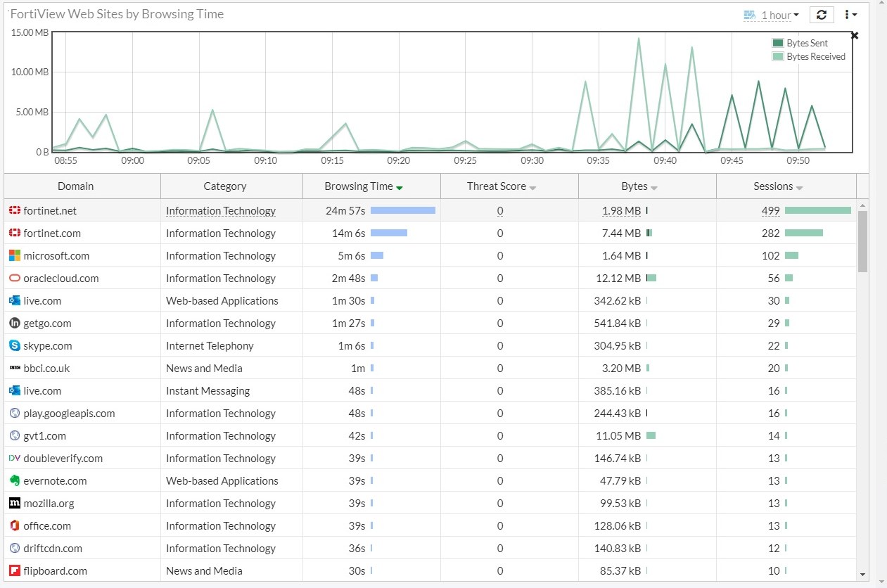Click the flipboard.com logo icon

point(14,571)
